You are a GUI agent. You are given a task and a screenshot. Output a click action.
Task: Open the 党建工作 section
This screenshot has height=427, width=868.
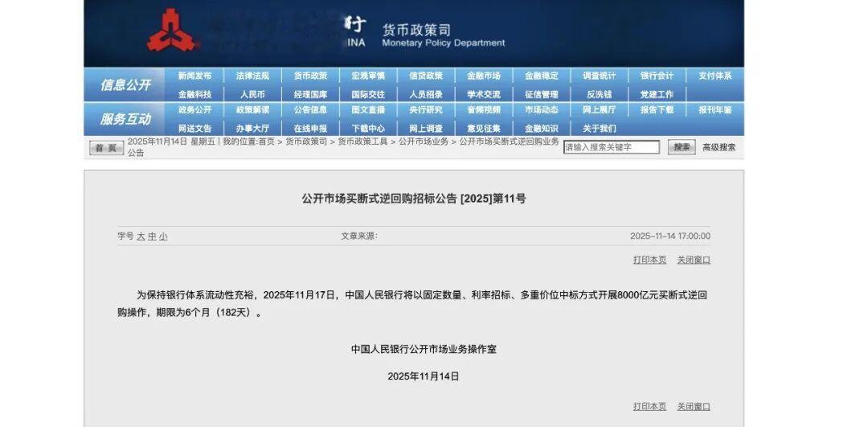pos(657,94)
